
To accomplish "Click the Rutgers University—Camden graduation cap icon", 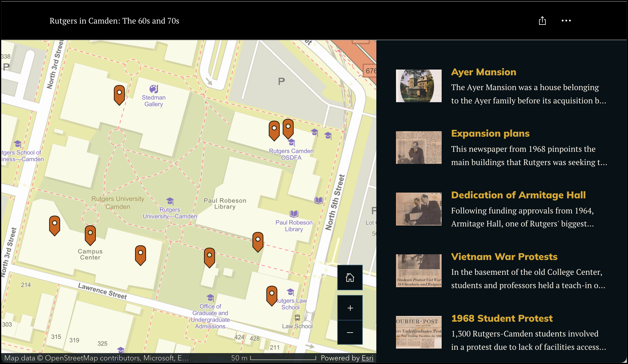I will (170, 201).
